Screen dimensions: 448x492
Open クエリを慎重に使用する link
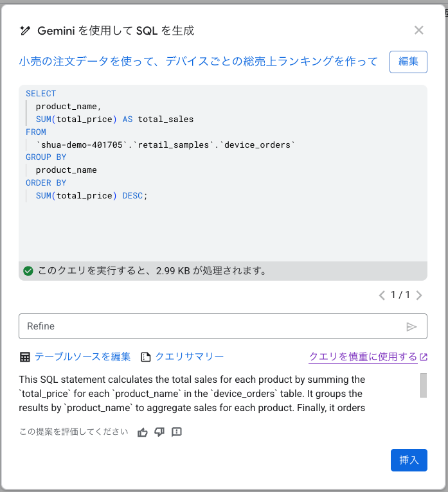[x=363, y=356]
